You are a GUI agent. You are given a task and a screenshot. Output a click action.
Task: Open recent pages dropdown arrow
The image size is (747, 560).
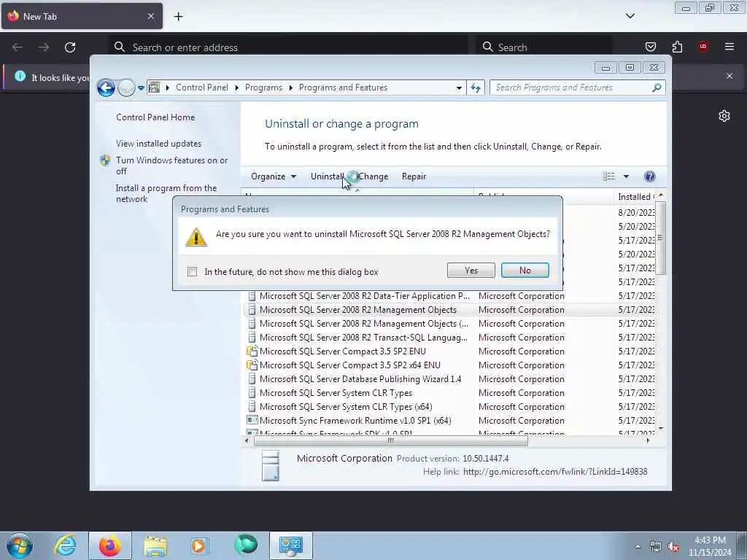141,88
